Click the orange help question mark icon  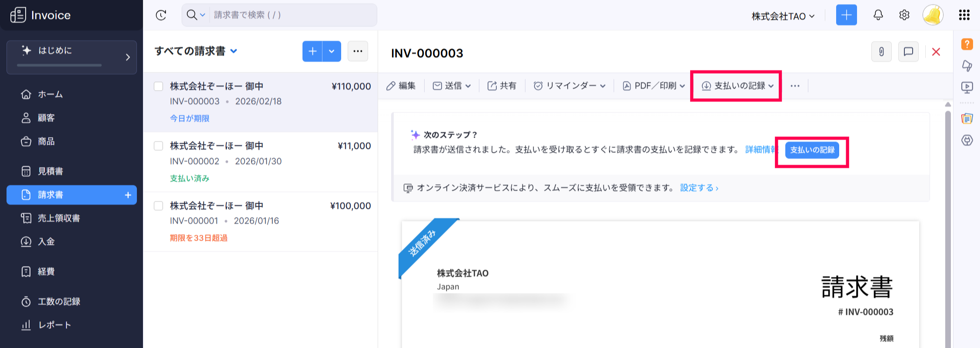pyautogui.click(x=967, y=44)
